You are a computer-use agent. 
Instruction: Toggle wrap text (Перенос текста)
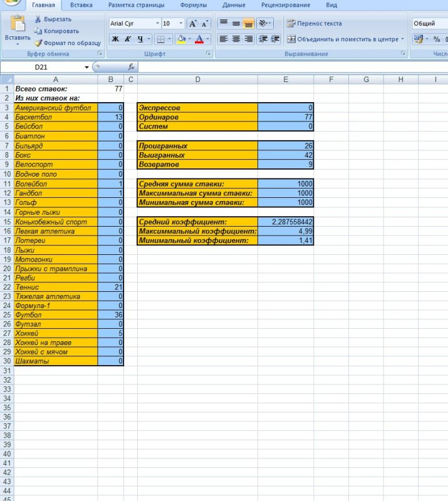click(315, 24)
